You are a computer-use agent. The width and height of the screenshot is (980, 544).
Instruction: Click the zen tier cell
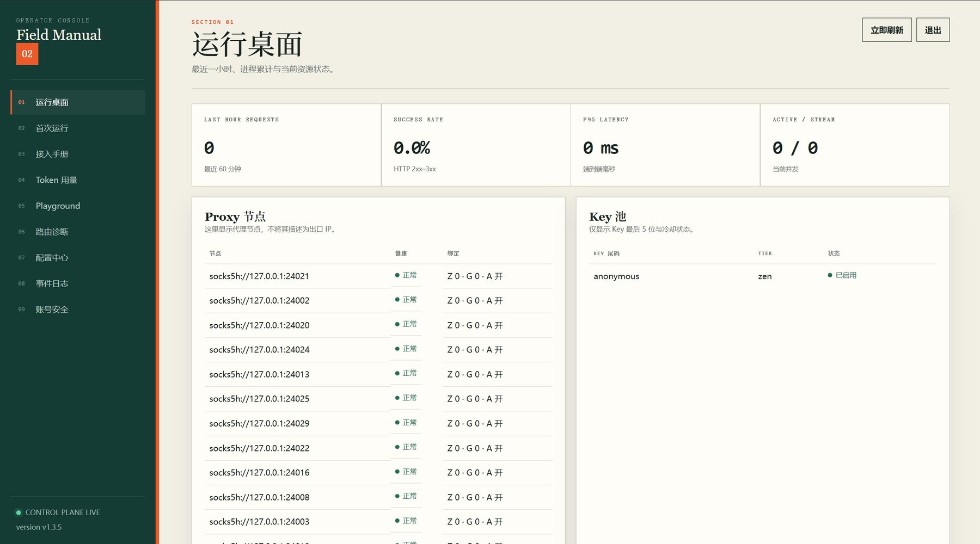tap(765, 276)
